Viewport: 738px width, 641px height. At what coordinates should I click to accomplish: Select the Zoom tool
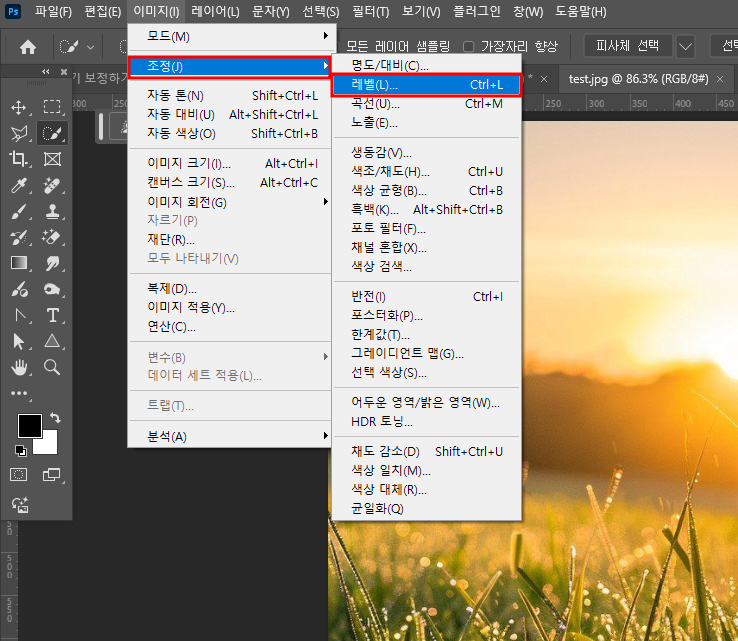[52, 367]
